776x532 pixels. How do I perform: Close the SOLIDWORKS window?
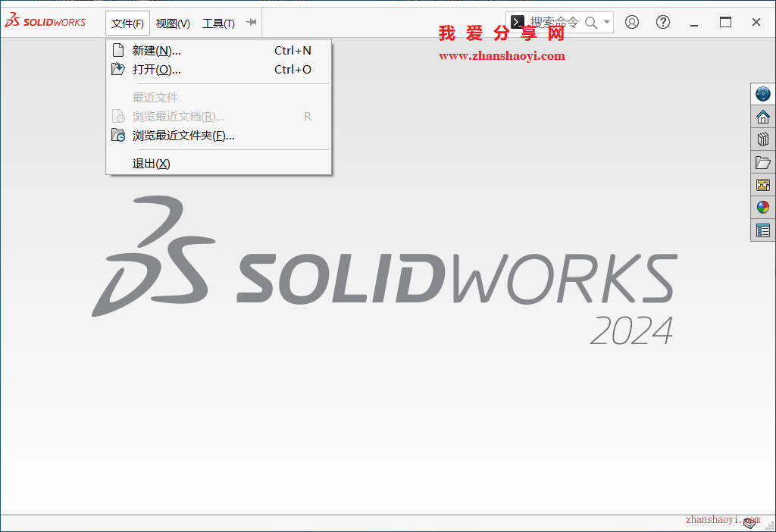point(756,22)
